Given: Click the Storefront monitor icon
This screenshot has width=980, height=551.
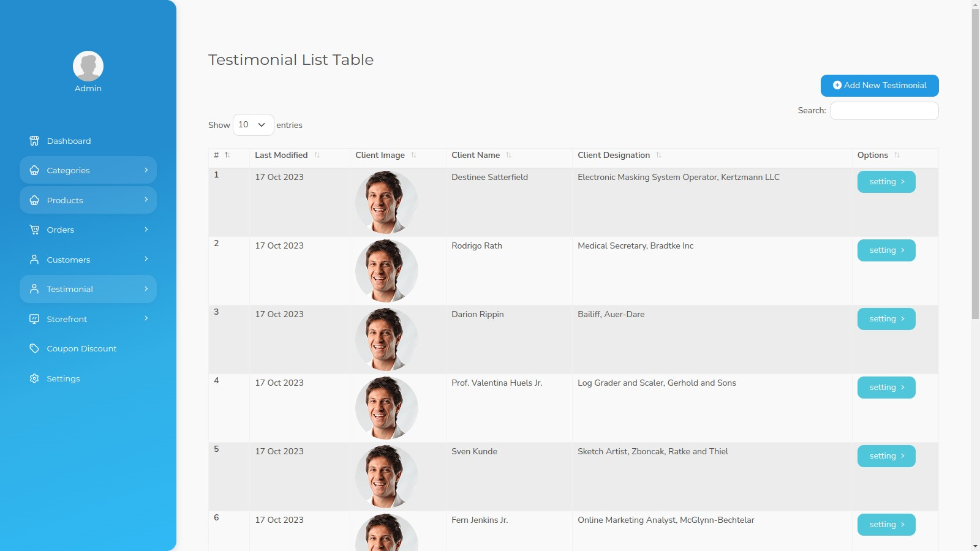Looking at the screenshot, I should click(x=34, y=319).
